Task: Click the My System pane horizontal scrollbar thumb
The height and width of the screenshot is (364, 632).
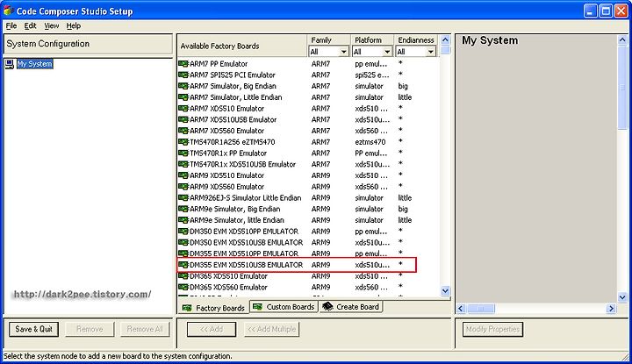Action: 480,309
